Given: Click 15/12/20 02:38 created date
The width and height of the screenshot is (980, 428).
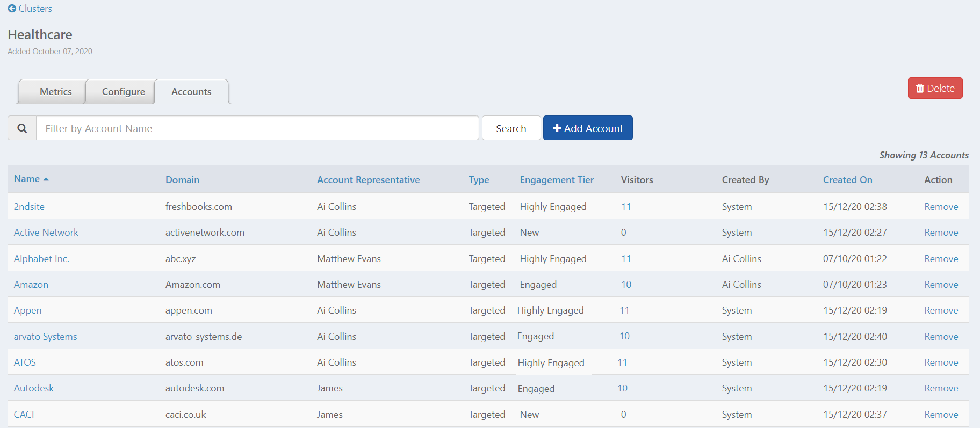Looking at the screenshot, I should click(x=855, y=207).
